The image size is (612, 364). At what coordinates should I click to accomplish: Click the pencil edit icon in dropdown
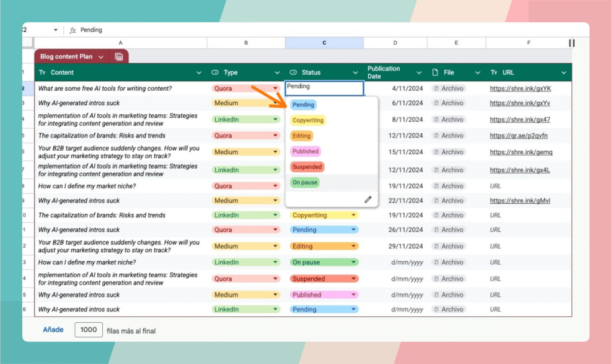point(368,199)
